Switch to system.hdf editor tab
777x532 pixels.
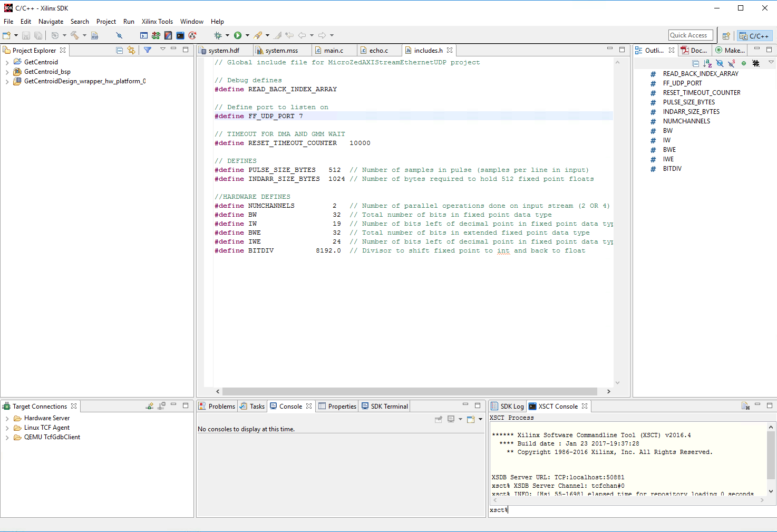(224, 51)
